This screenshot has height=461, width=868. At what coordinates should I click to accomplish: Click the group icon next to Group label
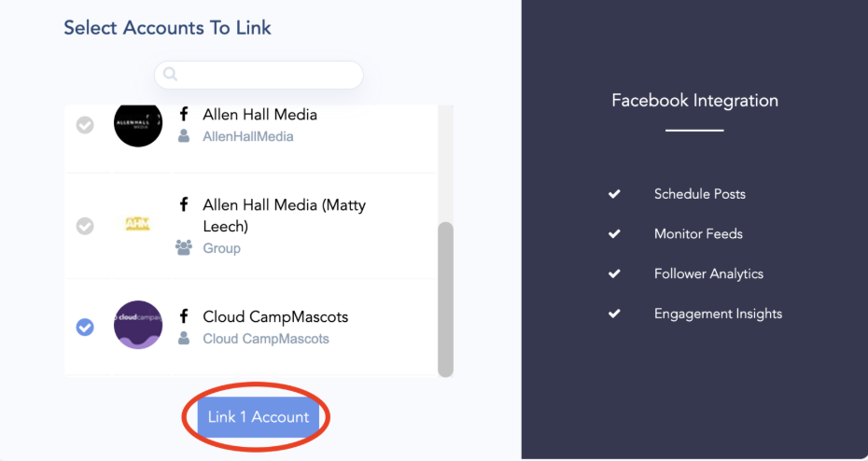(184, 247)
